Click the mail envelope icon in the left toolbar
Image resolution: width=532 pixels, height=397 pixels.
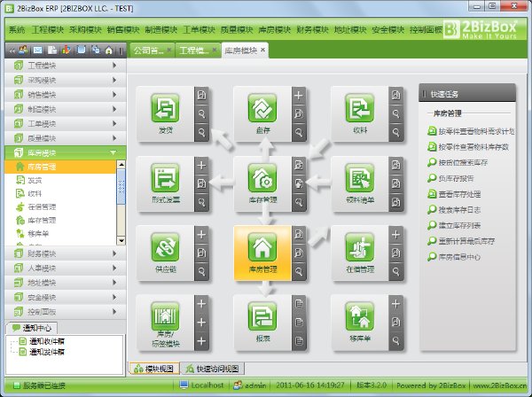37,51
